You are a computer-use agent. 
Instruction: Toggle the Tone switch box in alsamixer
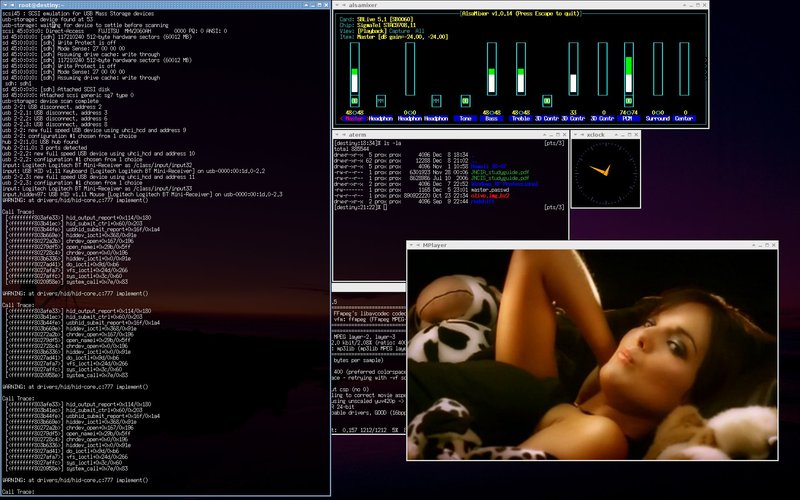tap(465, 101)
